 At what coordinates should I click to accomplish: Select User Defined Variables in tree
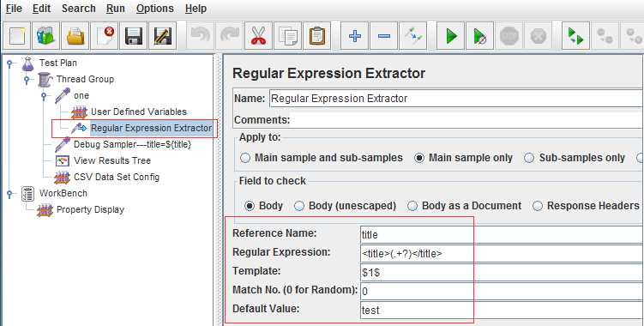pos(139,112)
